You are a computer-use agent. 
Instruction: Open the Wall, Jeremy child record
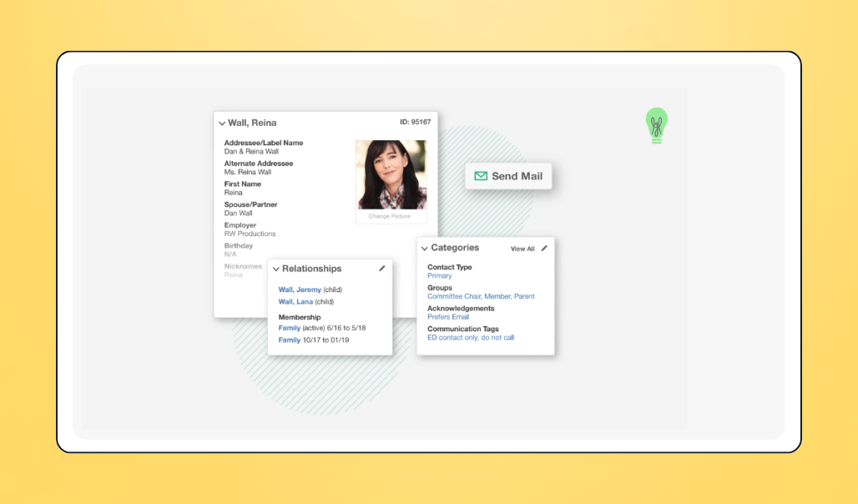300,290
